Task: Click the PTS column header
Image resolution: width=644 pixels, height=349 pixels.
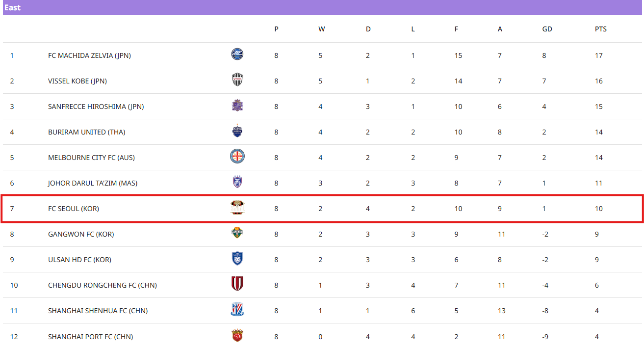Action: (x=600, y=29)
